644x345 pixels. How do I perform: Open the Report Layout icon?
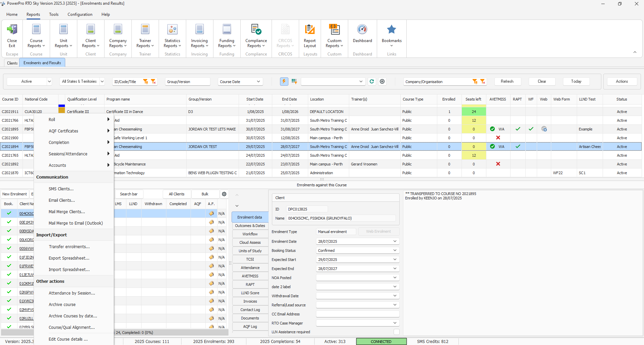coord(310,30)
